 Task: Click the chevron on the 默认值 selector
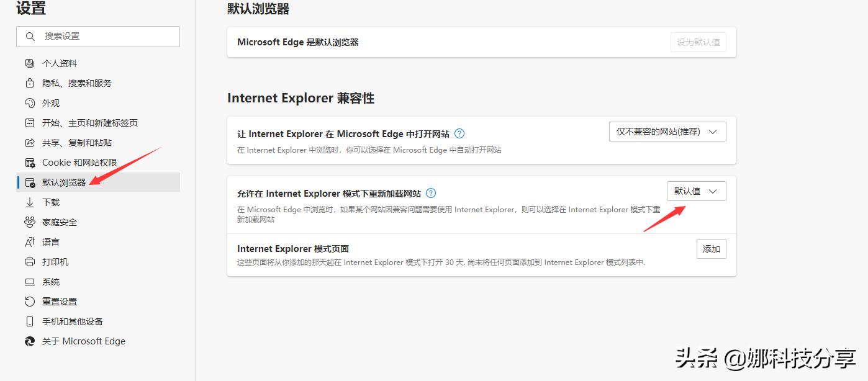point(713,191)
